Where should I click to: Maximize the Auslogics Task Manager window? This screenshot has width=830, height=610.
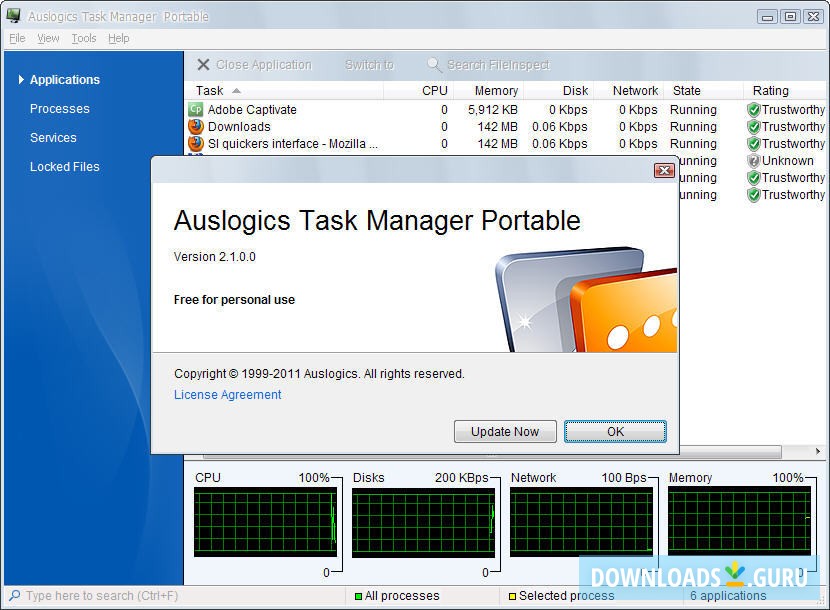(790, 16)
